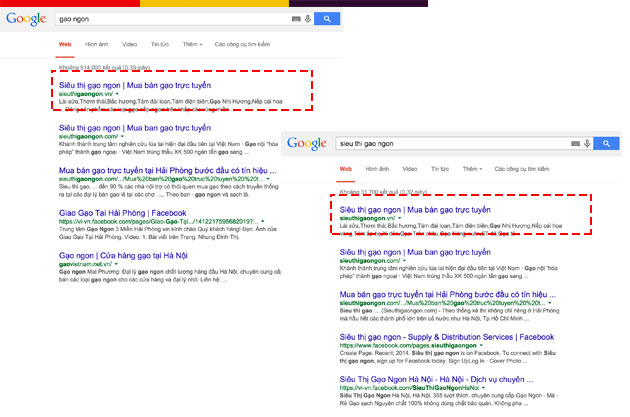The image size is (630, 417).
Task: Click the gaovietnam.net.vn green URL text
Action: pos(85,264)
